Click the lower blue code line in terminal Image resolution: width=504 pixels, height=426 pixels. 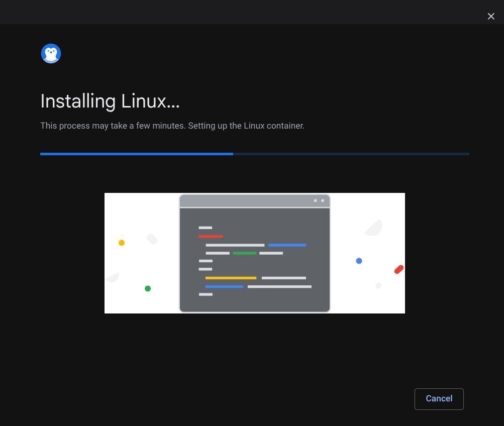pos(224,286)
